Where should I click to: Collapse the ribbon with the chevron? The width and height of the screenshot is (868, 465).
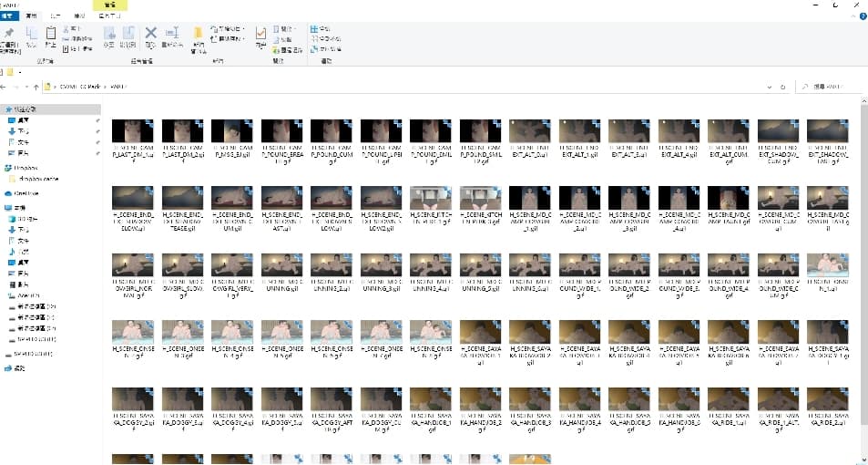pos(853,16)
